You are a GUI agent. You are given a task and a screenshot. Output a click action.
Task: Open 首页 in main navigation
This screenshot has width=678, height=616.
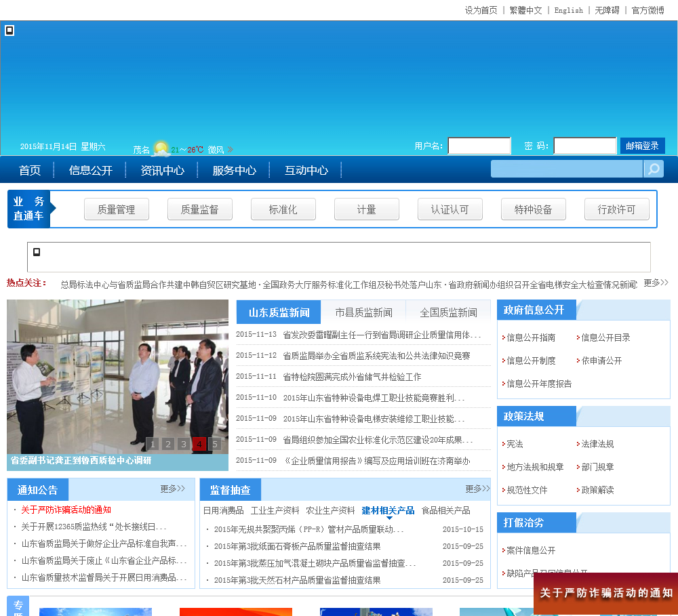tap(30, 170)
